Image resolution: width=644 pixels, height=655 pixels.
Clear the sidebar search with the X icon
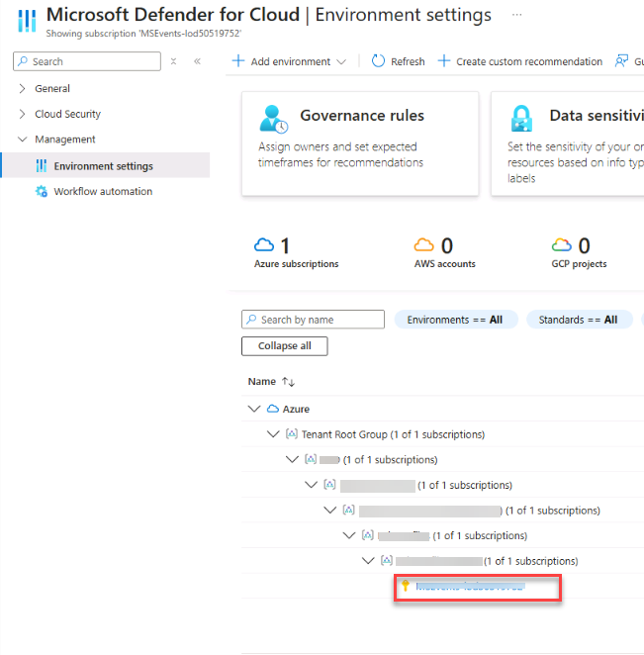pos(174,61)
